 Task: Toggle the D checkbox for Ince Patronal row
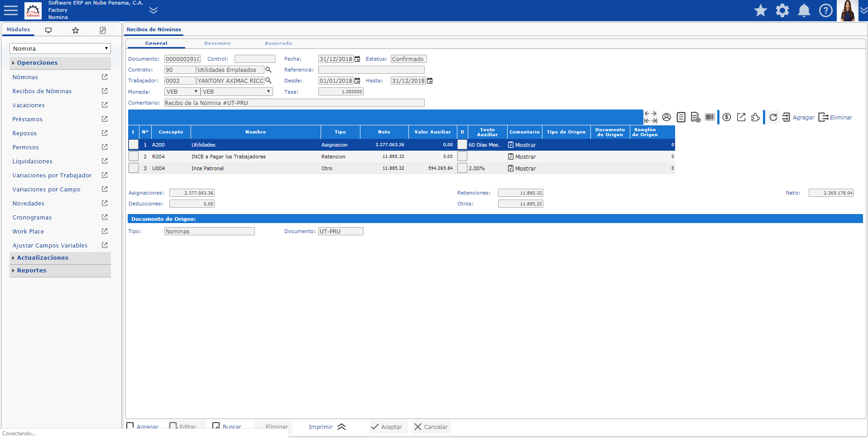tap(462, 168)
